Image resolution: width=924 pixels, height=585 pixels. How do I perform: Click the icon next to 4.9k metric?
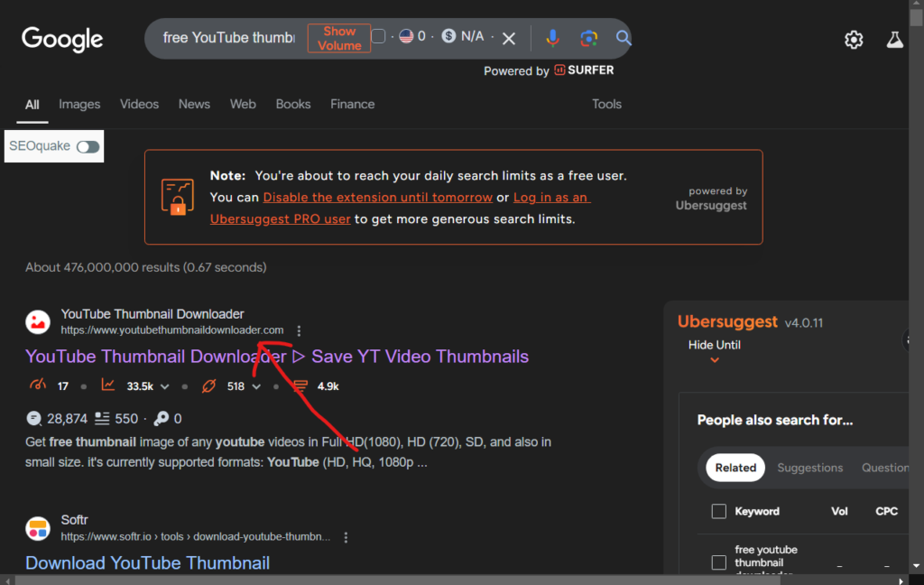[x=300, y=385]
